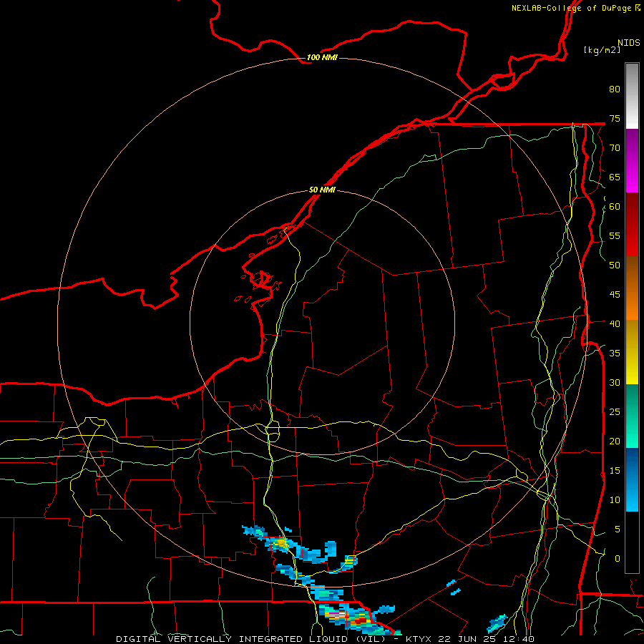Click the scale value 20
Screen dimensions: 644x644
point(615,441)
